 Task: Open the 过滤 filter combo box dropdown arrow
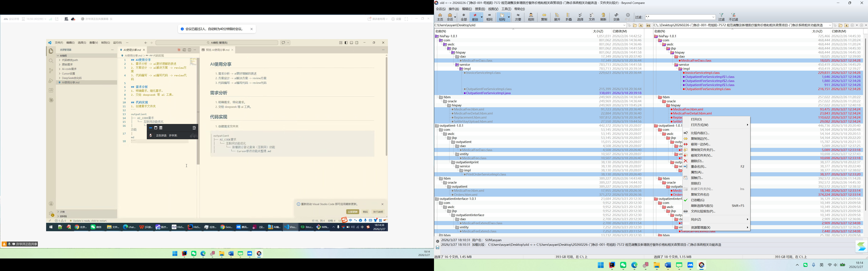(x=713, y=17)
